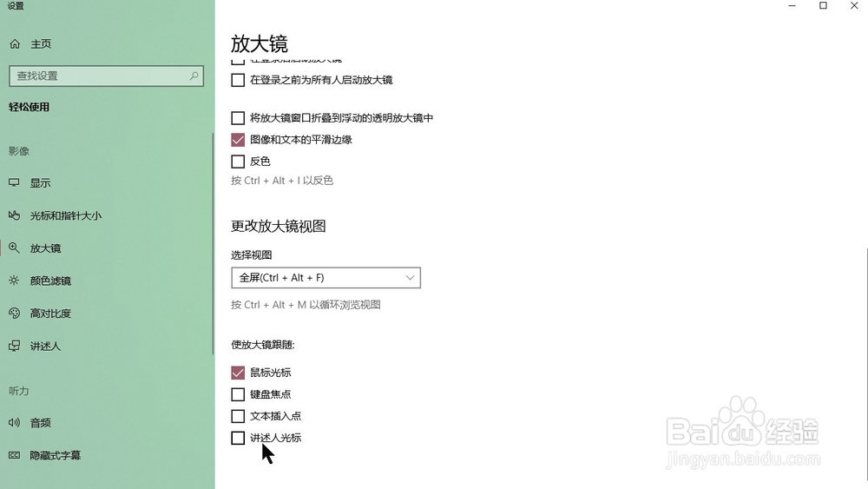Viewport: 868px width, 489px height.
Task: Select the 光标和指针大小 cursor icon
Action: pos(15,215)
